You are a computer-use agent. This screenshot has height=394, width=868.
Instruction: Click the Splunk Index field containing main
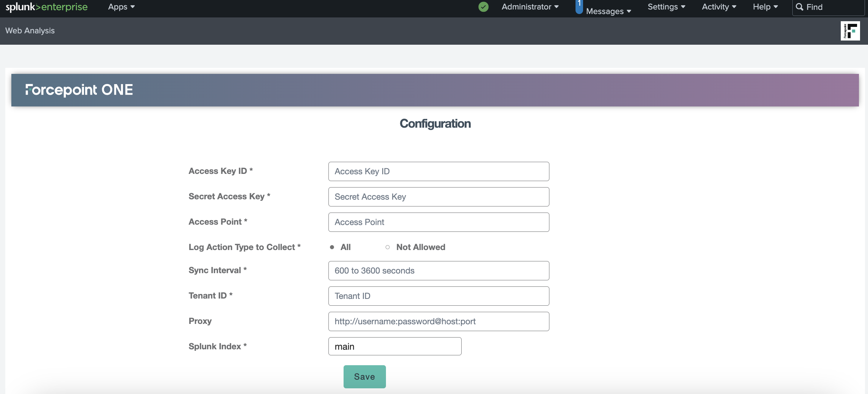pyautogui.click(x=395, y=346)
